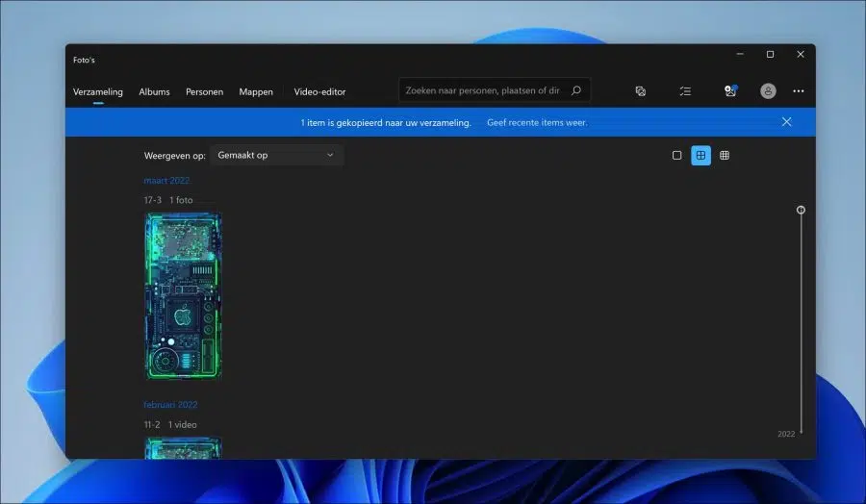Open the new video/collage creation icon
The image size is (866, 504).
pos(641,91)
